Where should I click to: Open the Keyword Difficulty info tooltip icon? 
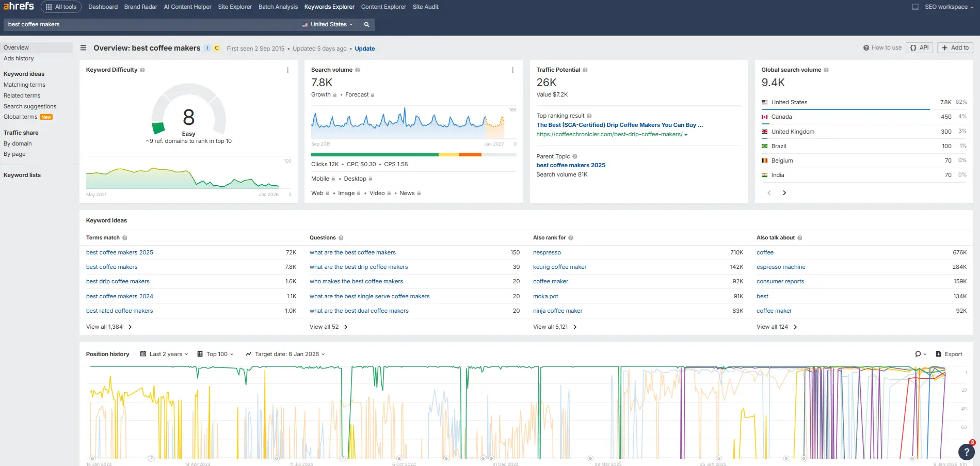pos(142,70)
